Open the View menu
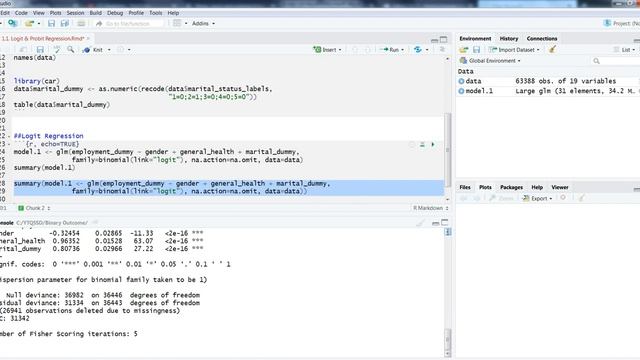Image resolution: width=640 pixels, height=360 pixels. coord(39,13)
